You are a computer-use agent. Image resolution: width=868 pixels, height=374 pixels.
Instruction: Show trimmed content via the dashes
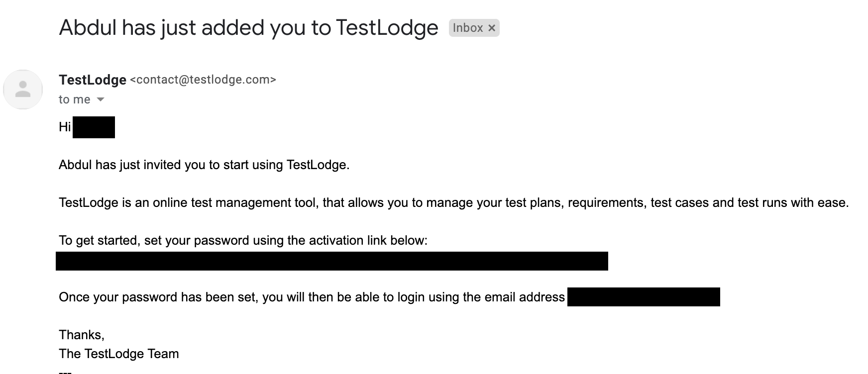tap(65, 372)
